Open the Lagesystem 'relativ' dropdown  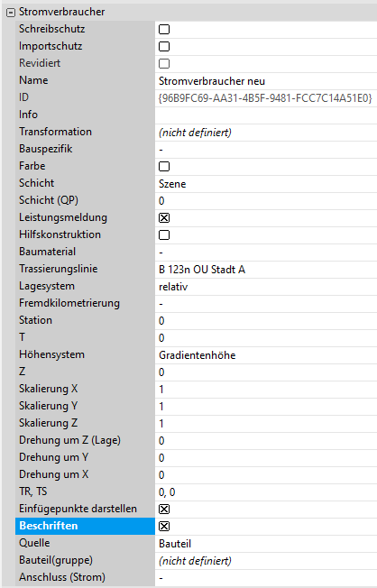266,287
